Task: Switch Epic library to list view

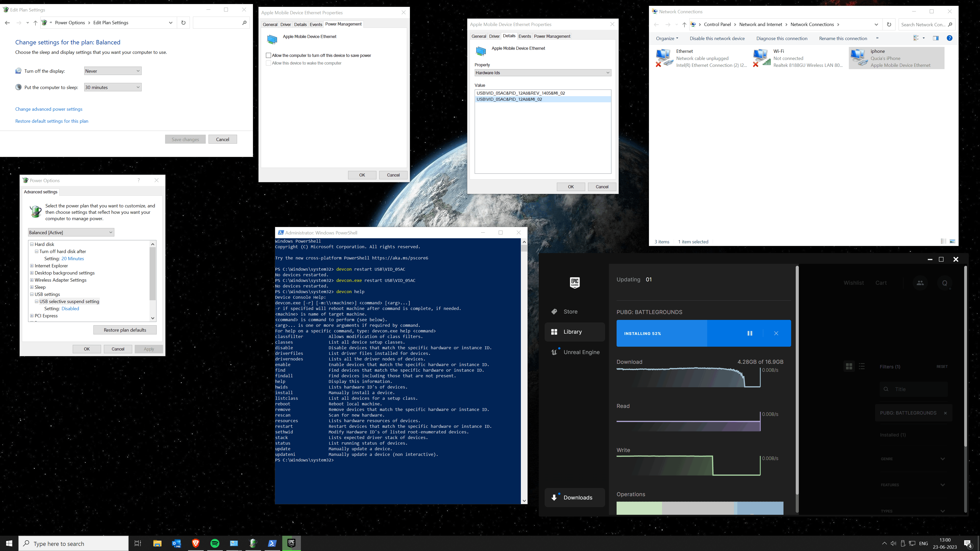Action: click(x=862, y=366)
